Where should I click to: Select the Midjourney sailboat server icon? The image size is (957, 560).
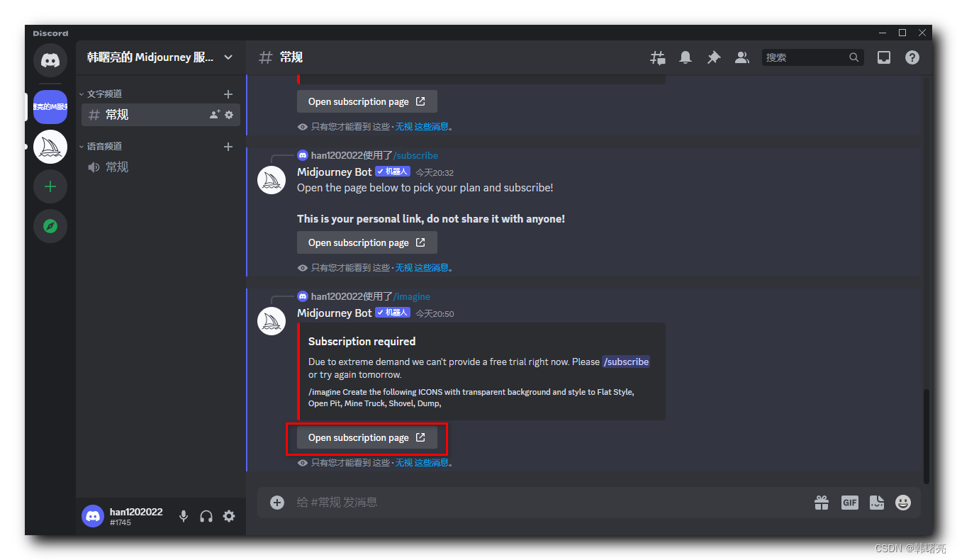coord(50,147)
